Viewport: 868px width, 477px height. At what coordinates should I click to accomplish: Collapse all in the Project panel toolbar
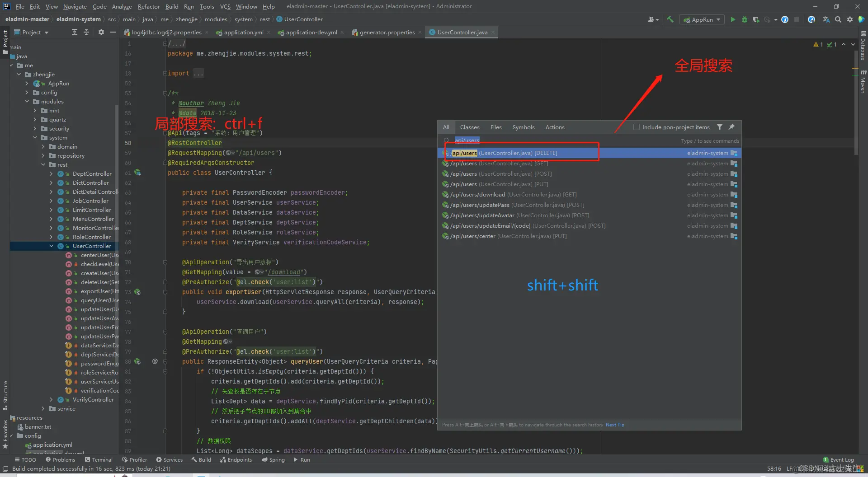coord(86,32)
